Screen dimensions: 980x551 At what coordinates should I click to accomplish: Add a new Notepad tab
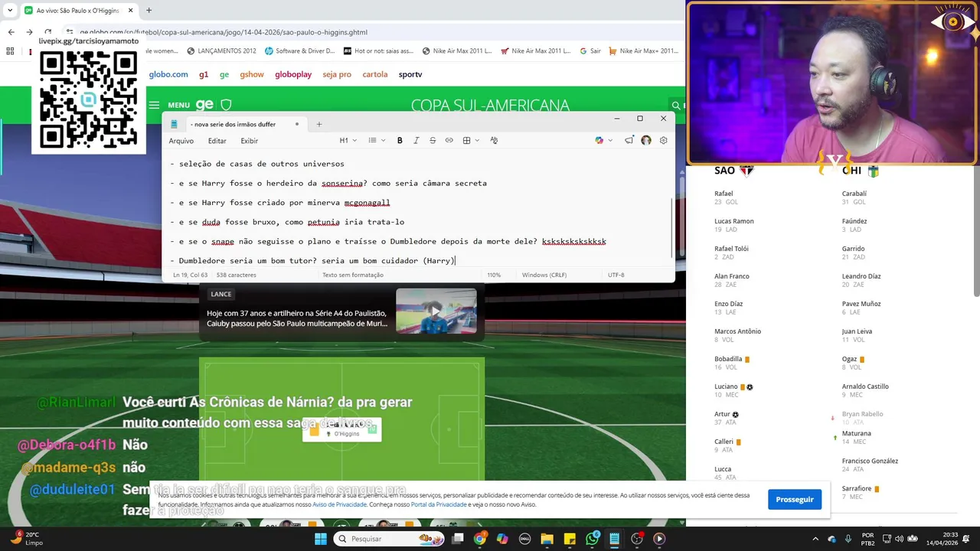pyautogui.click(x=319, y=124)
